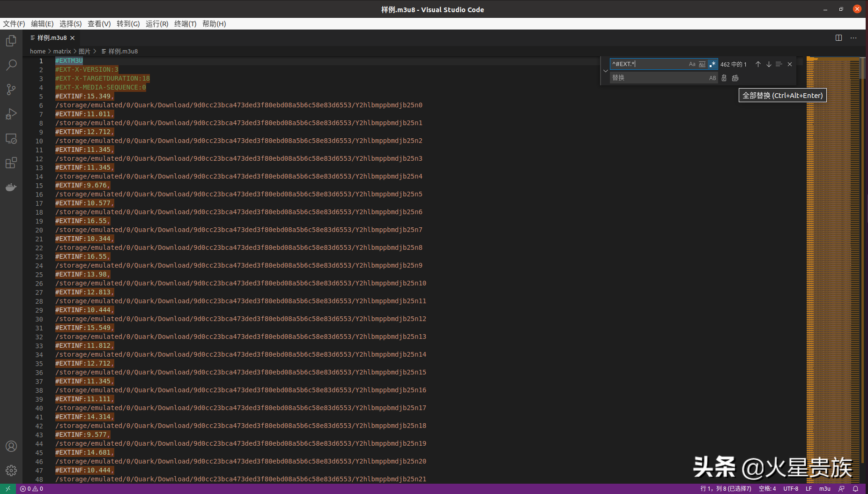Change encoding via UTF-8
The image size is (868, 494).
pos(791,488)
